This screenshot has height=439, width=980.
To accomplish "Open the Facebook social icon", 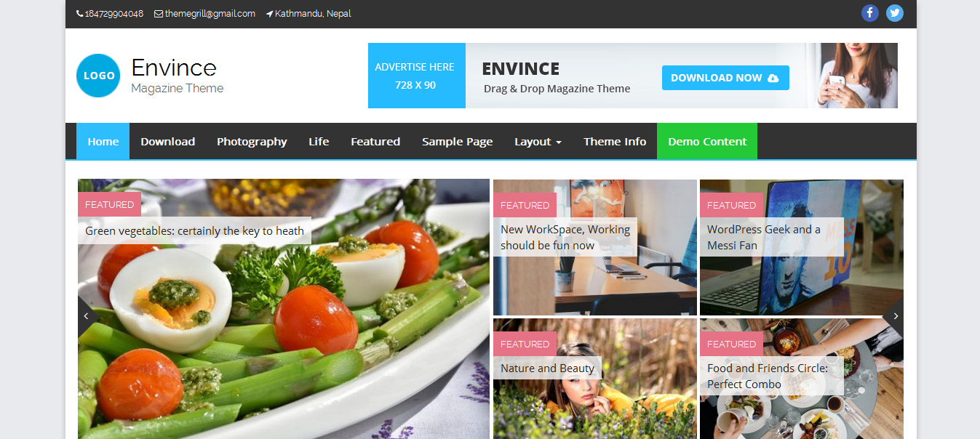I will 870,13.
